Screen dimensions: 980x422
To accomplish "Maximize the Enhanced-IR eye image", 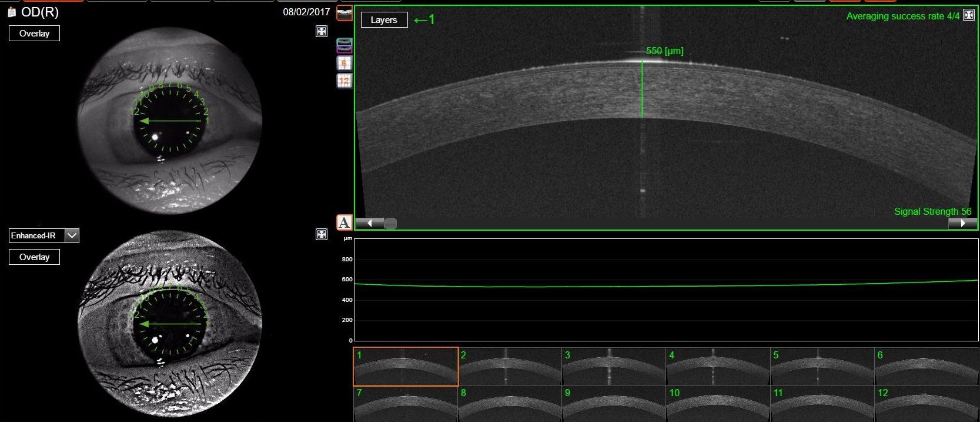I will (322, 234).
